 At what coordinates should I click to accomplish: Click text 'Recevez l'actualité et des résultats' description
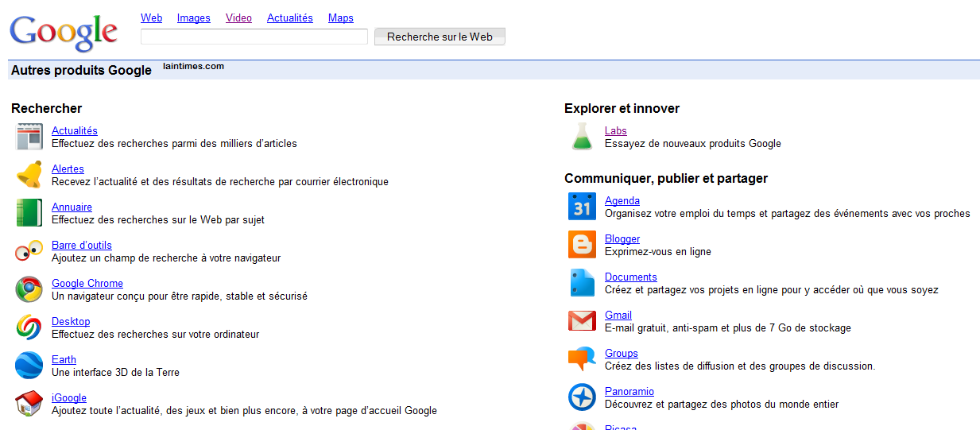pos(220,181)
